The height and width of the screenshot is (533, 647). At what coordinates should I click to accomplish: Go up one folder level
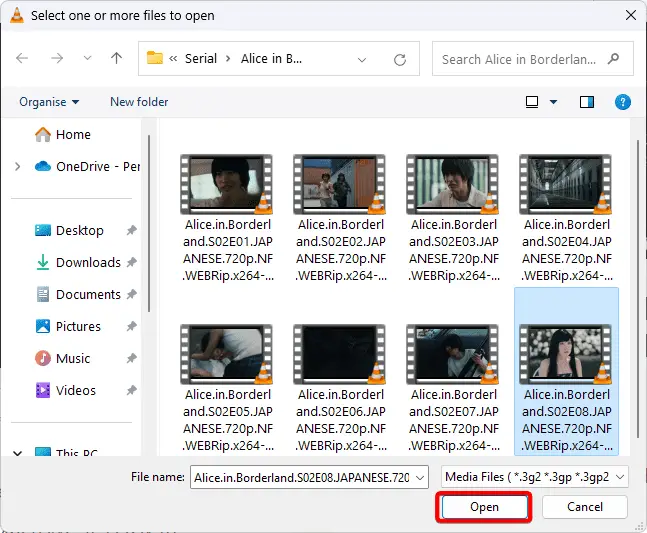[x=116, y=58]
